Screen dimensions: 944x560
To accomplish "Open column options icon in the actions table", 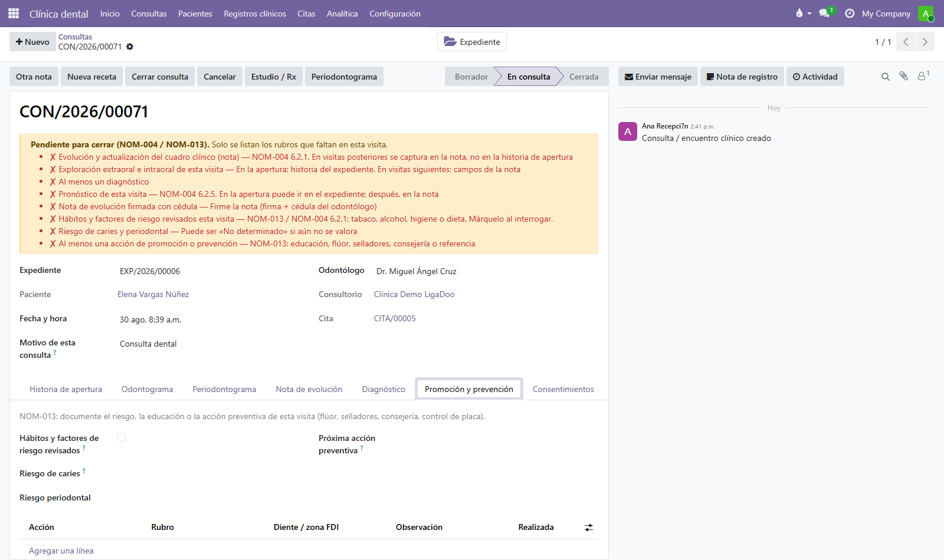I will pyautogui.click(x=589, y=528).
